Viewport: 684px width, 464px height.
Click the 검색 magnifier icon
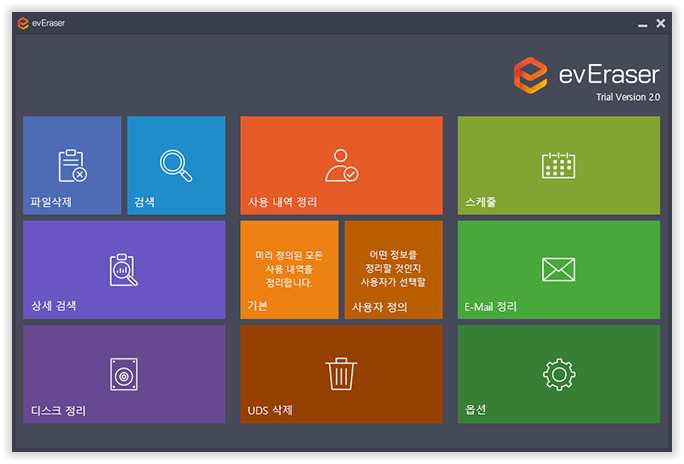[176, 166]
